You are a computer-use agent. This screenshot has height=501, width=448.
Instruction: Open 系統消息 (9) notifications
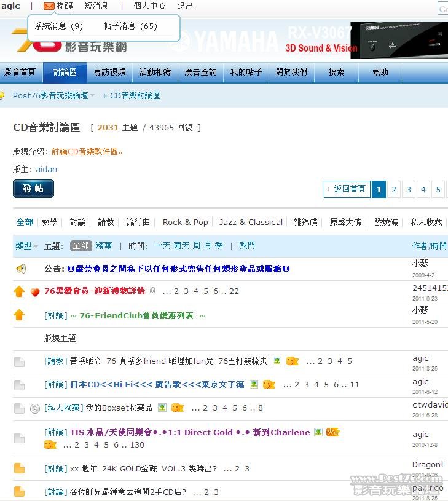[59, 26]
